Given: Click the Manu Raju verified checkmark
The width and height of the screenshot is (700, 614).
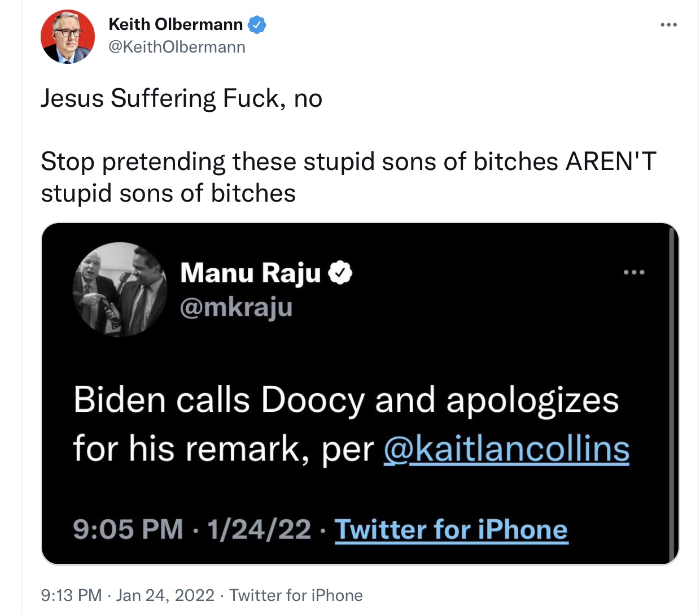Looking at the screenshot, I should coord(340,273).
